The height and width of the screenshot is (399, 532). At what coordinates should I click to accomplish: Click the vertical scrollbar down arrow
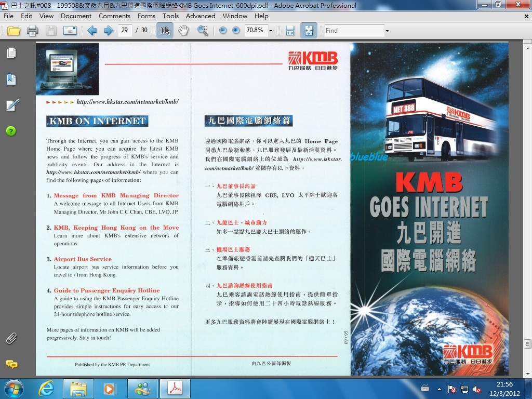(528, 374)
